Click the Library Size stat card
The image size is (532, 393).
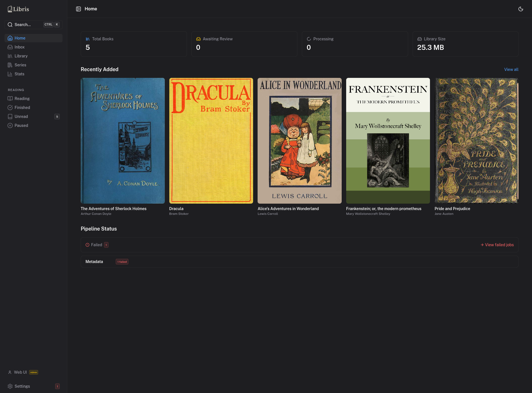point(466,44)
